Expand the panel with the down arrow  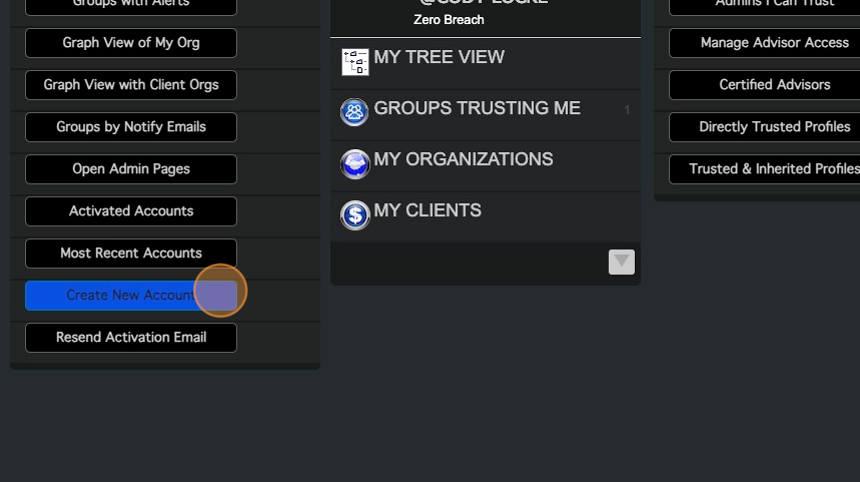621,262
